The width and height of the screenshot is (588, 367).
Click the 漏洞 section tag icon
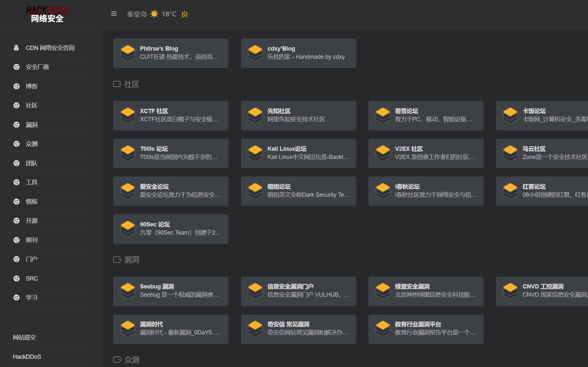(117, 260)
